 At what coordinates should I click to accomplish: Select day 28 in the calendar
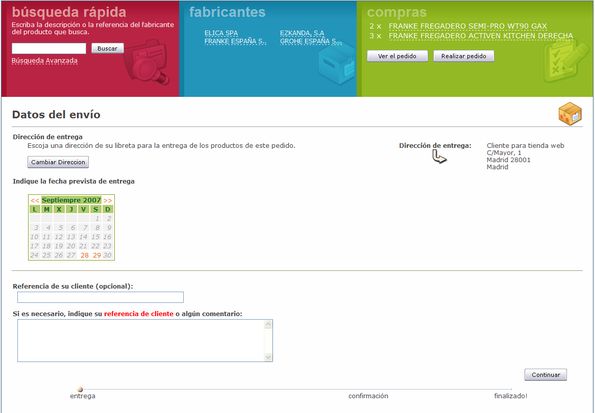pyautogui.click(x=85, y=255)
